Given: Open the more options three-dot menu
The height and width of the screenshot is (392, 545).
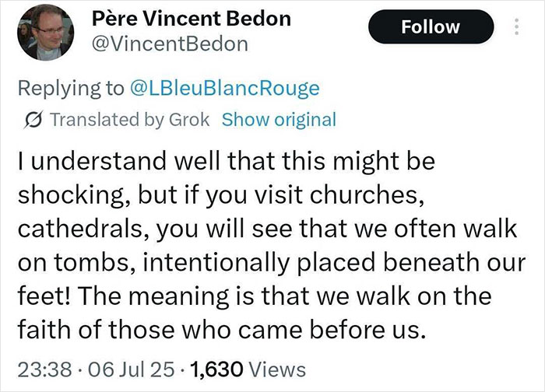Looking at the screenshot, I should pyautogui.click(x=513, y=27).
